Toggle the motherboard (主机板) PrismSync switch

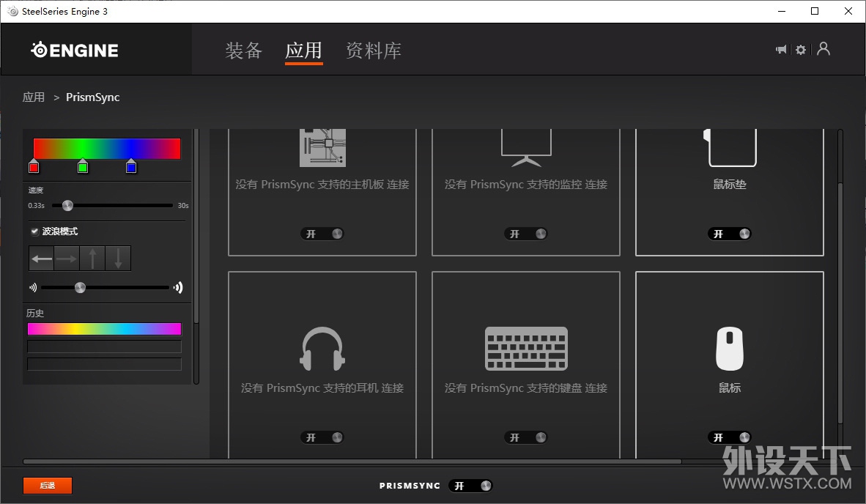(322, 234)
